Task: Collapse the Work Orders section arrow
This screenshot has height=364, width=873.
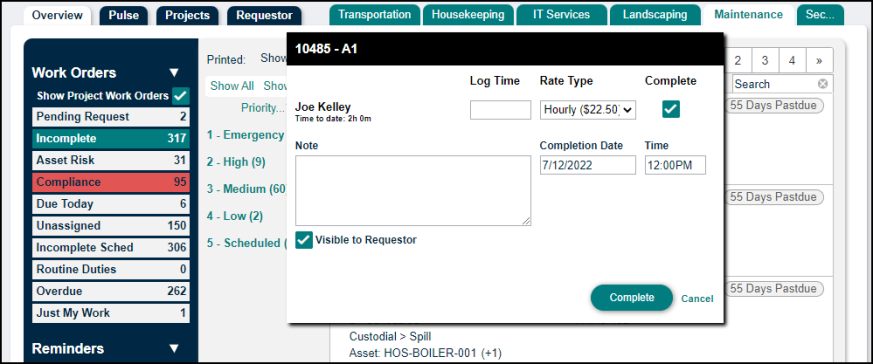Action: click(x=174, y=73)
